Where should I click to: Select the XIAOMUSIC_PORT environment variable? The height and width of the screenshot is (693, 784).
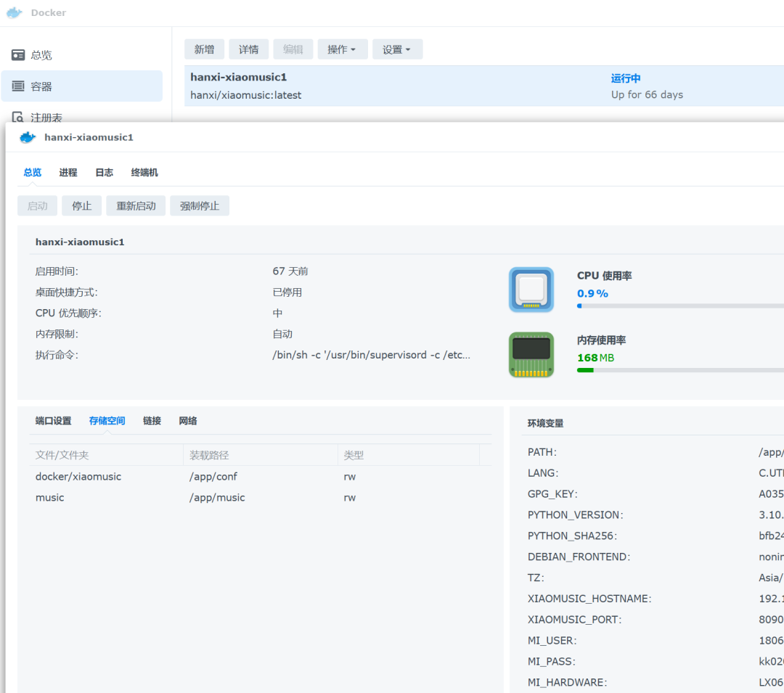click(x=574, y=620)
